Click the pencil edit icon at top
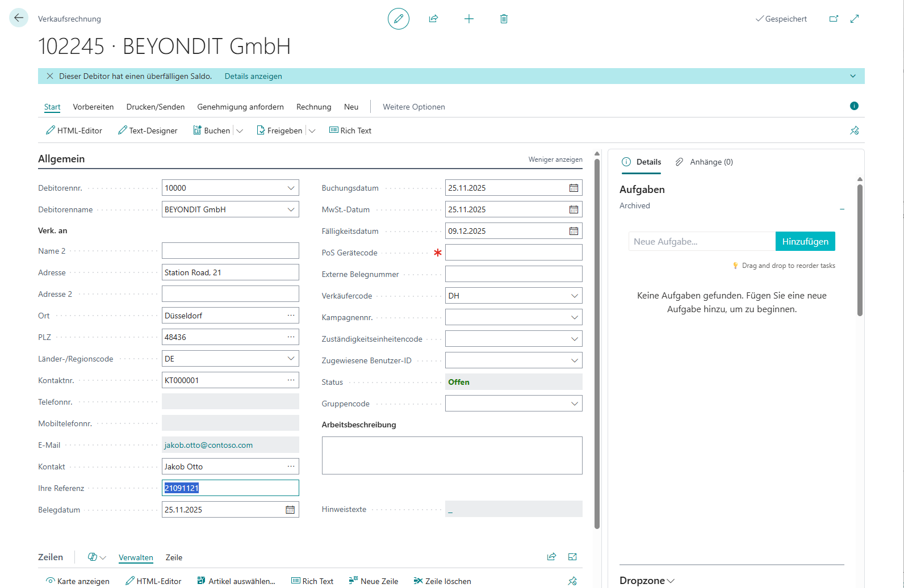Image resolution: width=904 pixels, height=588 pixels. 398,19
